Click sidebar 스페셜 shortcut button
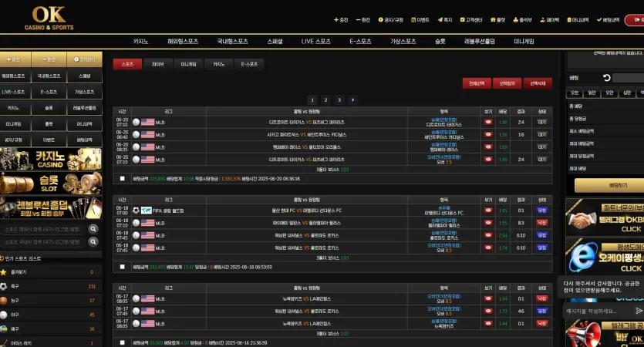This screenshot has height=347, width=644. (84, 76)
